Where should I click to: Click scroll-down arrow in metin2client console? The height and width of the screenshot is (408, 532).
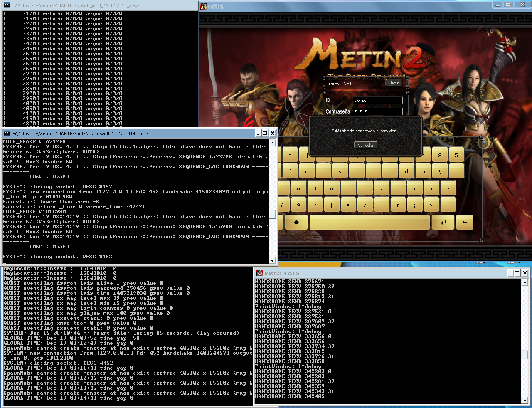pos(525,401)
